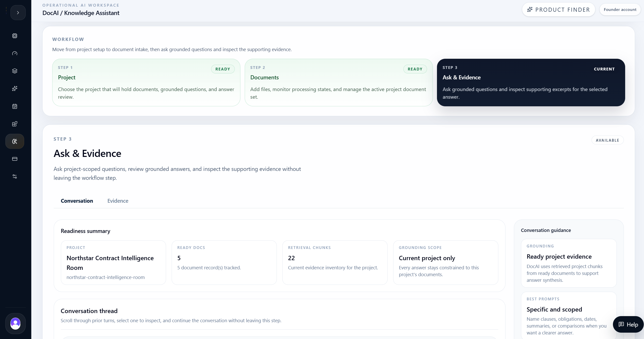Viewport: 644px width, 339px height.
Task: Open the user avatar at sidebar bottom
Action: click(x=15, y=323)
